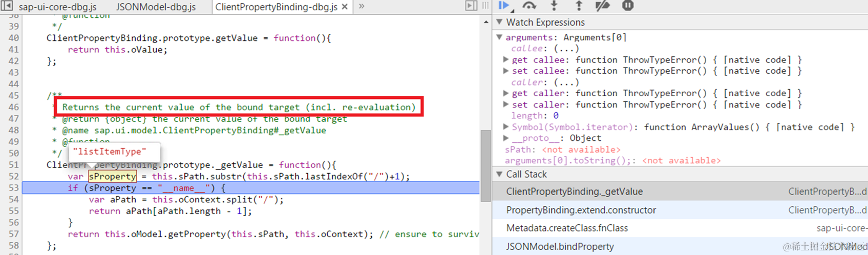Viewport: 868px width, 255px height.
Task: Click line number 57 in gutter
Action: click(x=14, y=234)
